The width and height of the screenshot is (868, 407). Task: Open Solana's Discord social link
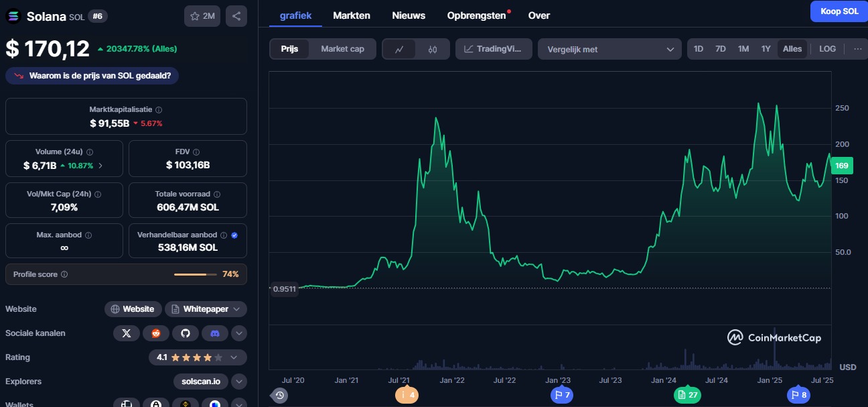(x=215, y=333)
